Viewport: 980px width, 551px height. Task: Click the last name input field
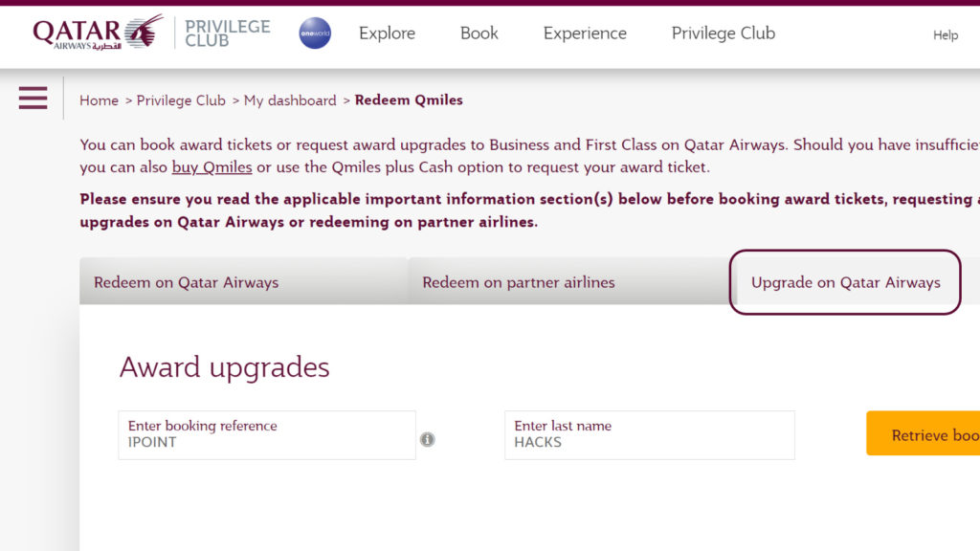pyautogui.click(x=649, y=434)
